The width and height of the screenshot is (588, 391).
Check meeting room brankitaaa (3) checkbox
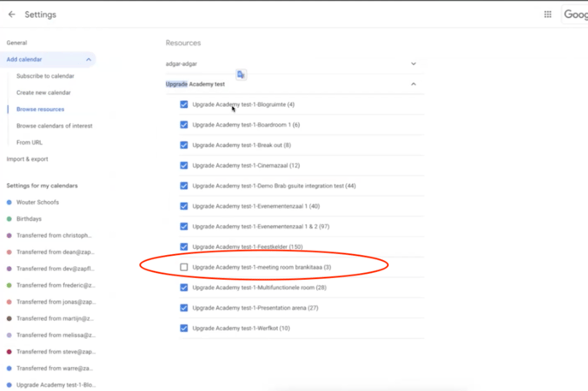184,267
